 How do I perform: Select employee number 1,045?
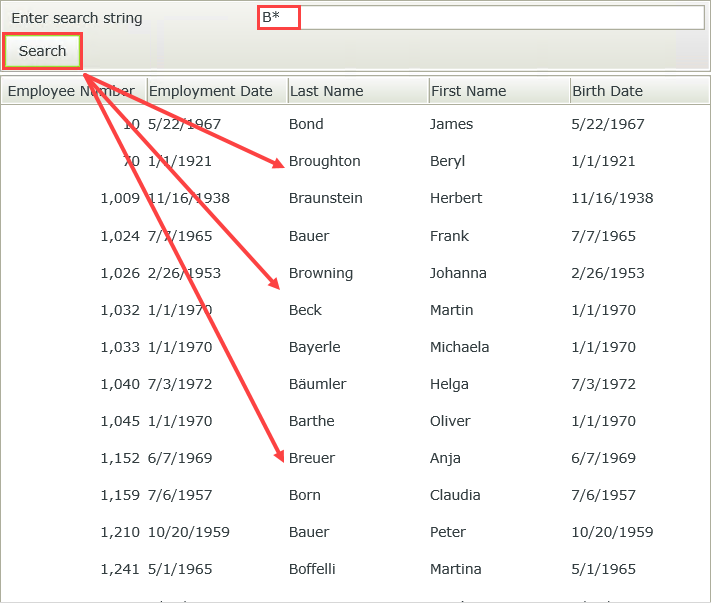point(120,421)
